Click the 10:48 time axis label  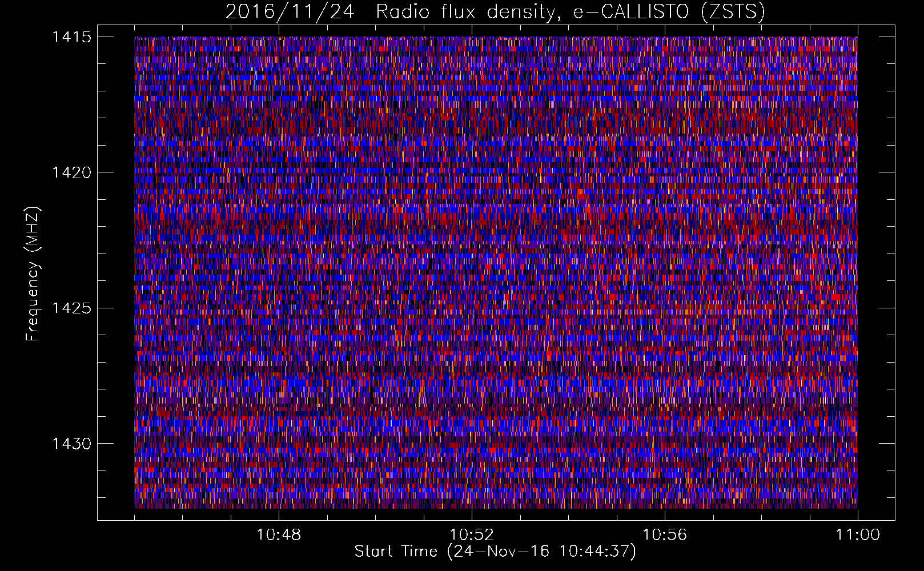279,535
